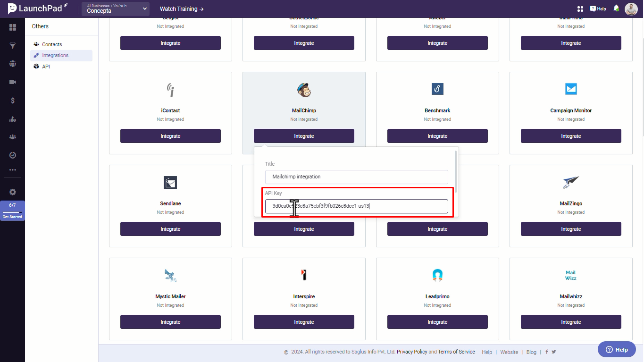Open the Help button in top bar
Screen dimensions: 644x362
tap(598, 9)
